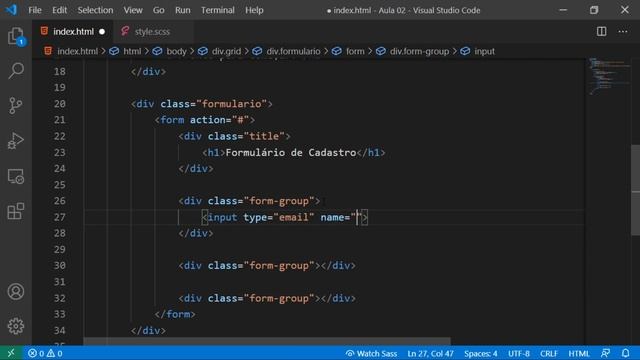
Task: Click the form-group div on line 32
Action: tap(267, 298)
